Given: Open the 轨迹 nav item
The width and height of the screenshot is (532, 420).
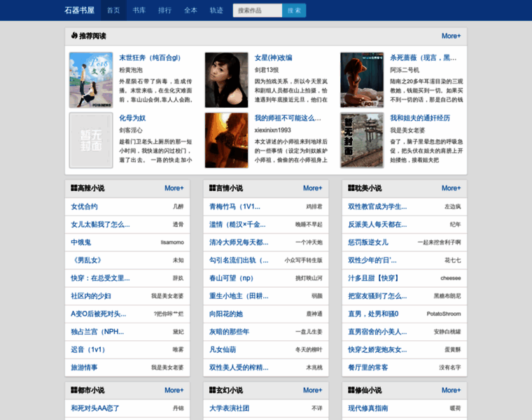Looking at the screenshot, I should pos(216,10).
